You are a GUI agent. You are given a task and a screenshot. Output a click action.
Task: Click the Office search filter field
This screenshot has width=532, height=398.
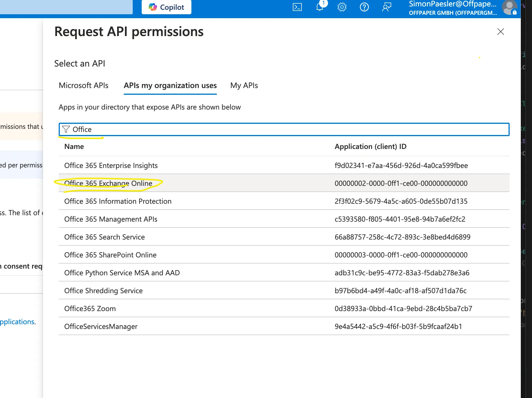284,129
